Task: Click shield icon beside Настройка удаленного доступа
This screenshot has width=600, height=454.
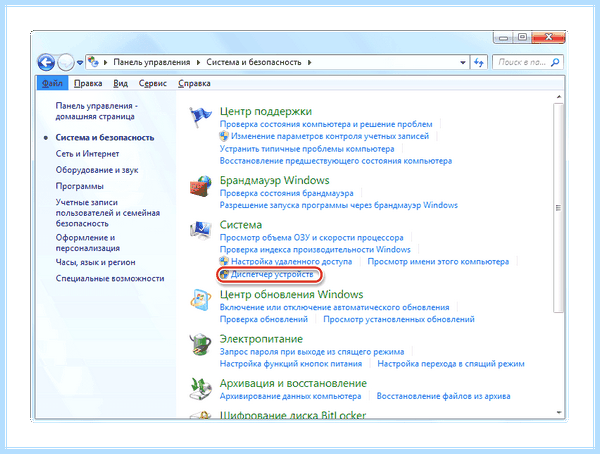Action: click(x=224, y=261)
